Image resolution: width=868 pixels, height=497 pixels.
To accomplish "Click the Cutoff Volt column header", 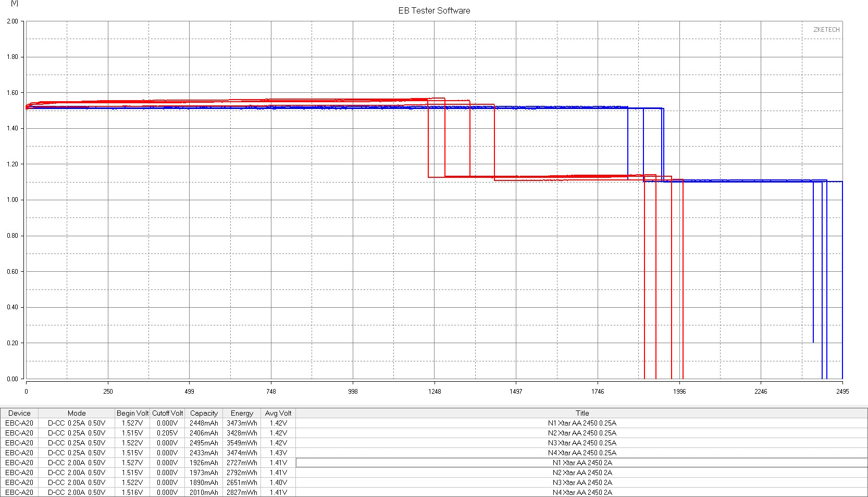I will (x=167, y=413).
